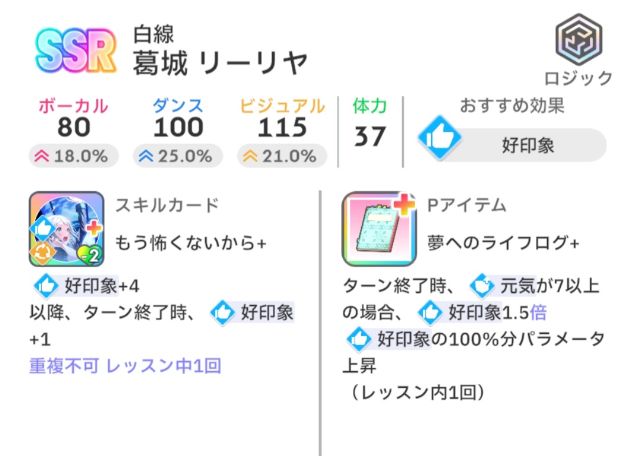Viewport: 640px width, 456px height.
Task: Click 好印象 icon before 100%分パラメータ
Action: (x=359, y=338)
